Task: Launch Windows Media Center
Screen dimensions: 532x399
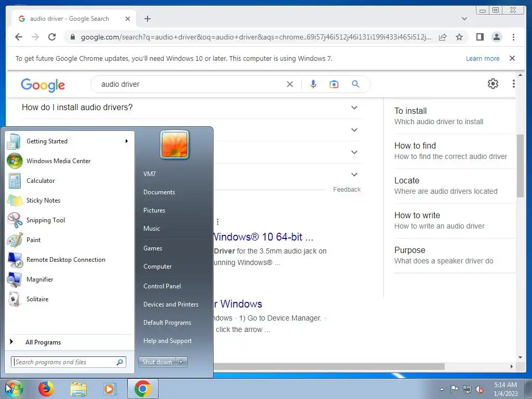Action: click(70, 161)
